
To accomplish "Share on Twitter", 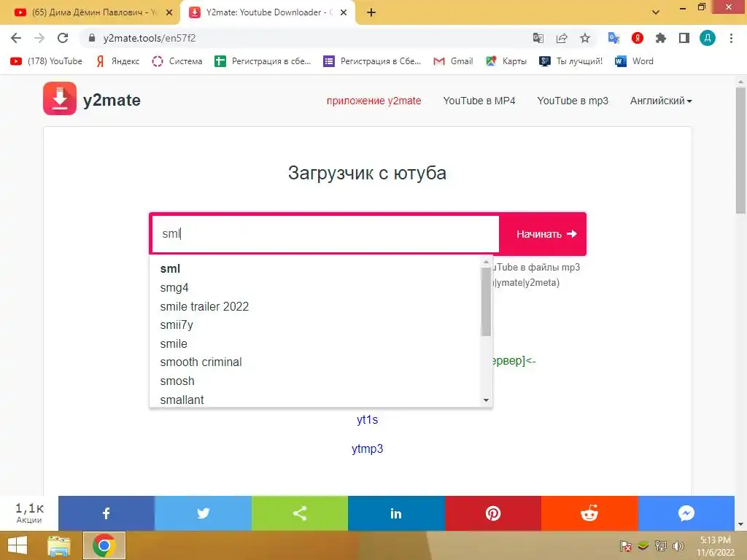I will (203, 513).
